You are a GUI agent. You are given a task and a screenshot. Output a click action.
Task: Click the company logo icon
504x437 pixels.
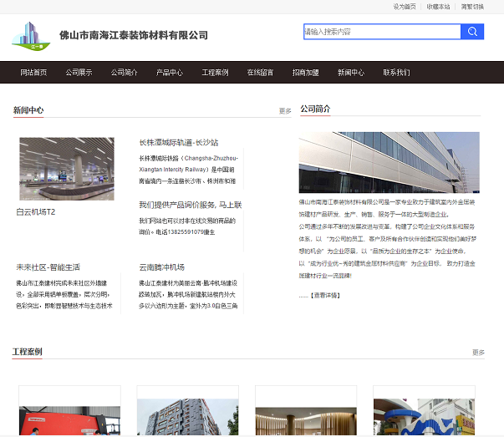point(31,35)
